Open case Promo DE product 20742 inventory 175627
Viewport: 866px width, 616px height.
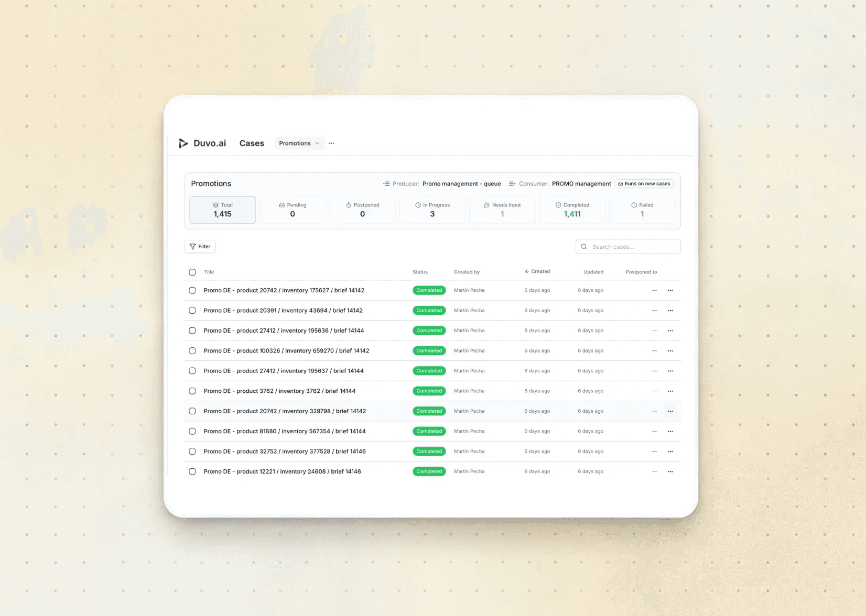pyautogui.click(x=284, y=290)
